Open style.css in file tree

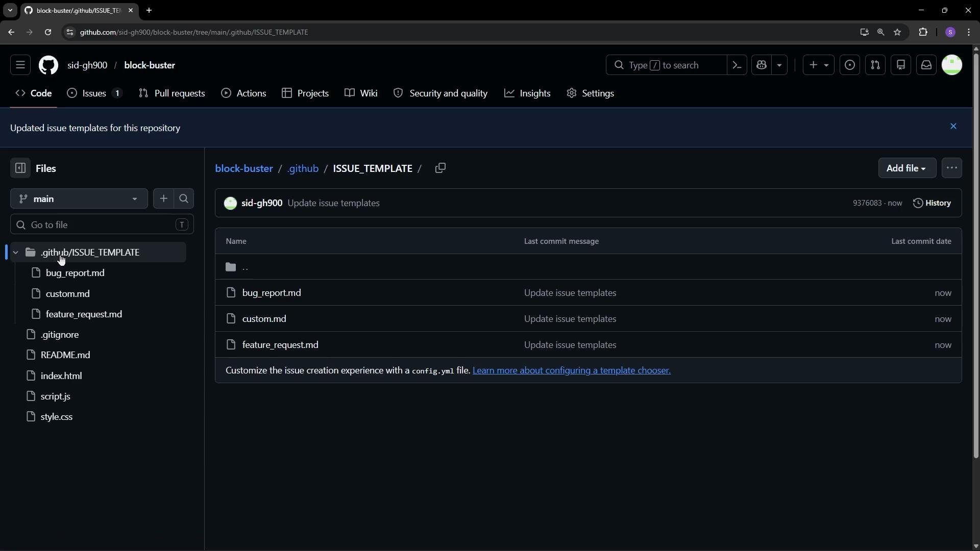coord(57,417)
